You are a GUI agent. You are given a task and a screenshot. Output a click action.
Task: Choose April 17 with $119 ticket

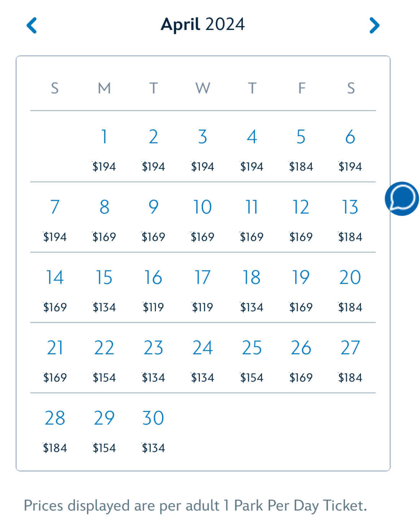point(202,290)
